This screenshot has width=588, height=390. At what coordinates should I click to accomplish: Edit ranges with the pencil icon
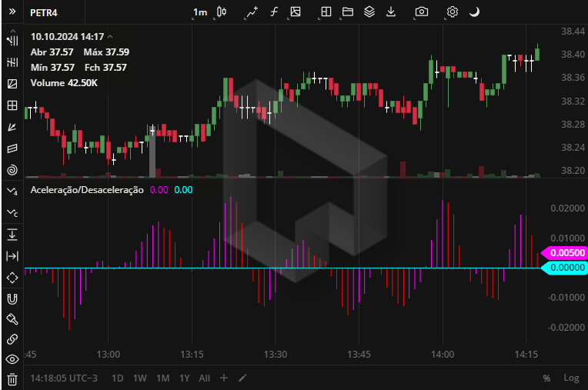pos(242,378)
